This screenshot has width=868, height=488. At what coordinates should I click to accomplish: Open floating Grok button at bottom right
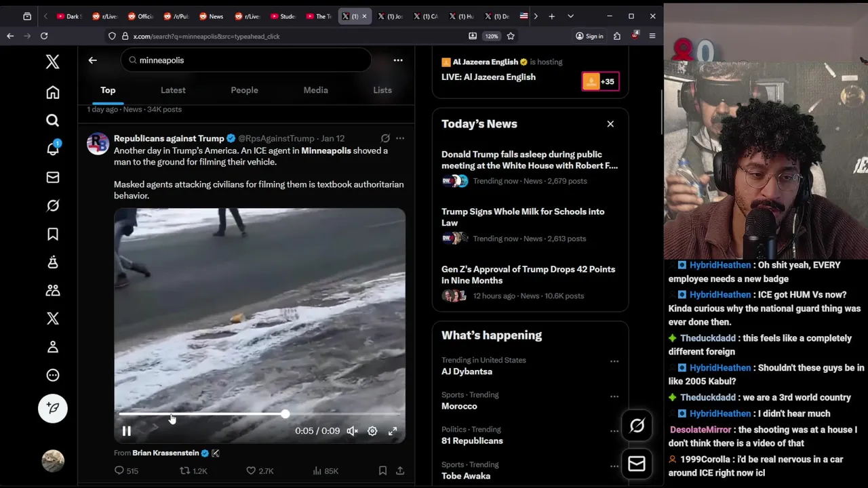(x=637, y=426)
